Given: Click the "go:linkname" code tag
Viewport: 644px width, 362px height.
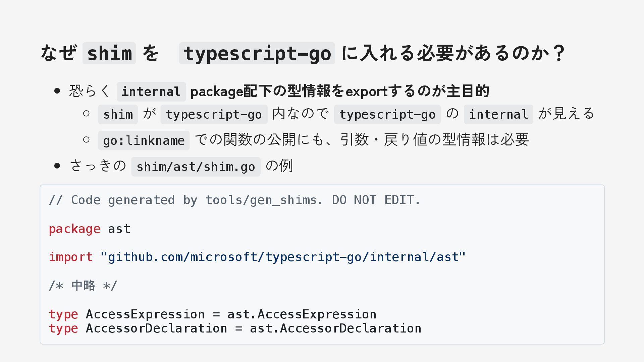Looking at the screenshot, I should tap(144, 141).
